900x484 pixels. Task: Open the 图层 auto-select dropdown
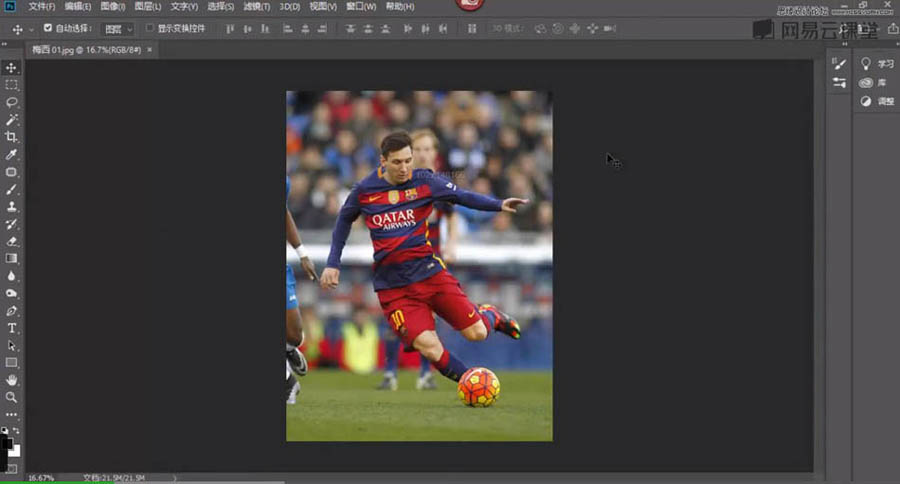[x=118, y=29]
